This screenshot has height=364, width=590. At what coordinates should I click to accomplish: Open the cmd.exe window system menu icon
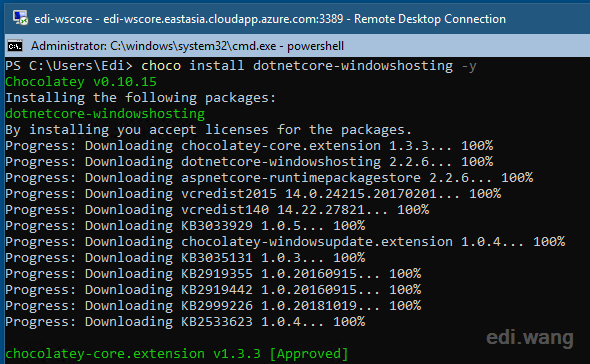[15, 46]
